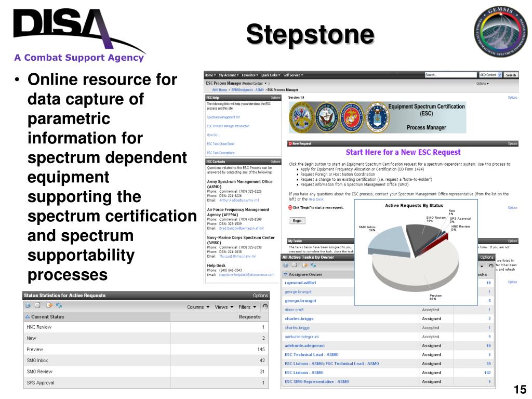The height and width of the screenshot is (399, 532).
Task: Click AKO Home breadcrumb link
Action: click(220, 90)
